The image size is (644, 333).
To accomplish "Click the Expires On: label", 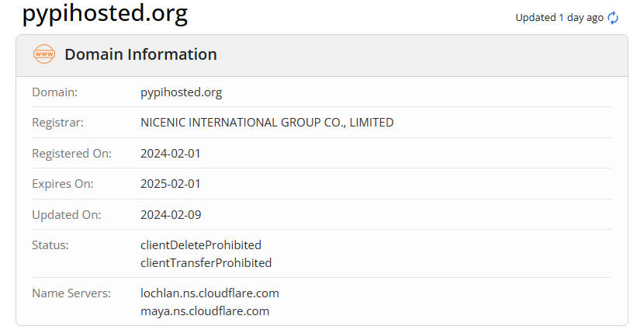I will point(63,184).
